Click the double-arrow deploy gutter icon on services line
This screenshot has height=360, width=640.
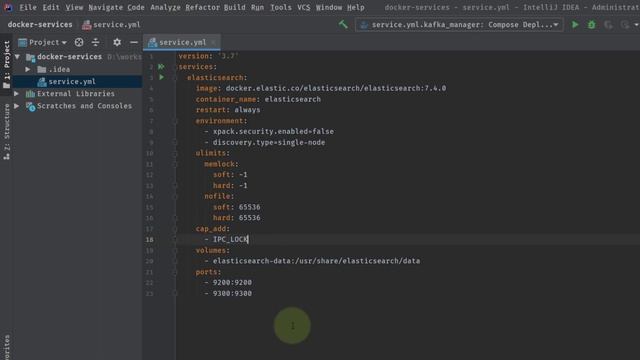(162, 67)
